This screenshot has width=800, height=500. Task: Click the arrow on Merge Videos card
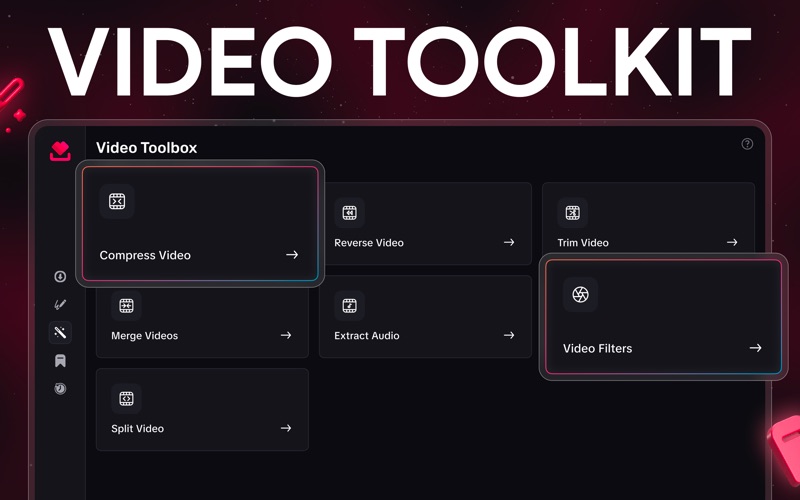286,335
